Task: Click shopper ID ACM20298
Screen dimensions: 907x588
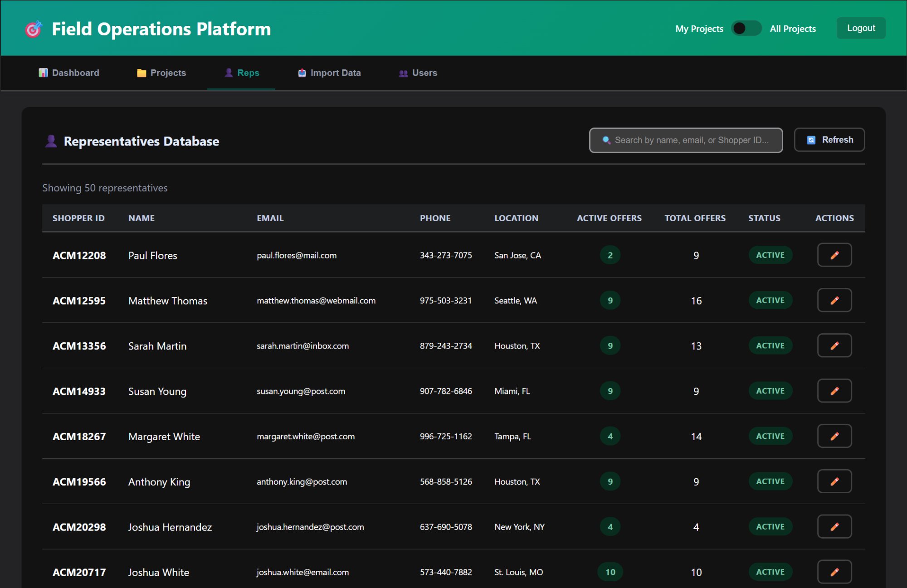Action: click(79, 527)
